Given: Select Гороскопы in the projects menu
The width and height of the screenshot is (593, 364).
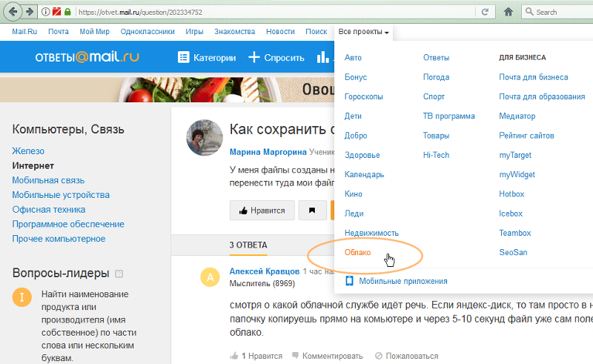Looking at the screenshot, I should click(363, 96).
